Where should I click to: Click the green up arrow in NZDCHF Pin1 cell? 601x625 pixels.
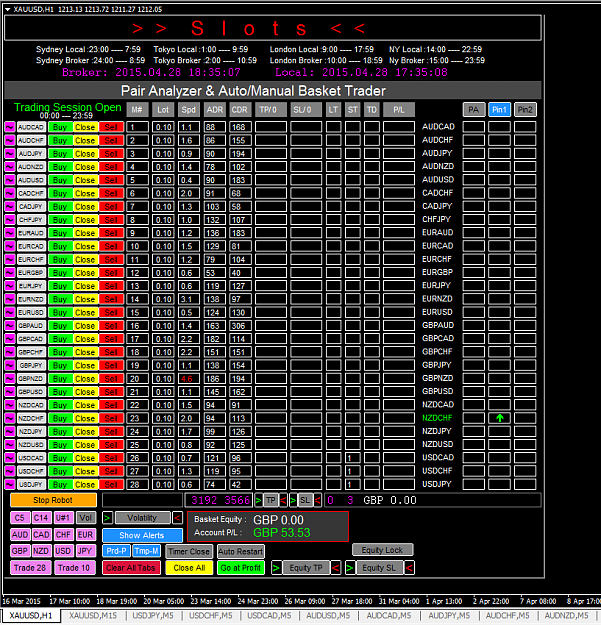tap(500, 418)
